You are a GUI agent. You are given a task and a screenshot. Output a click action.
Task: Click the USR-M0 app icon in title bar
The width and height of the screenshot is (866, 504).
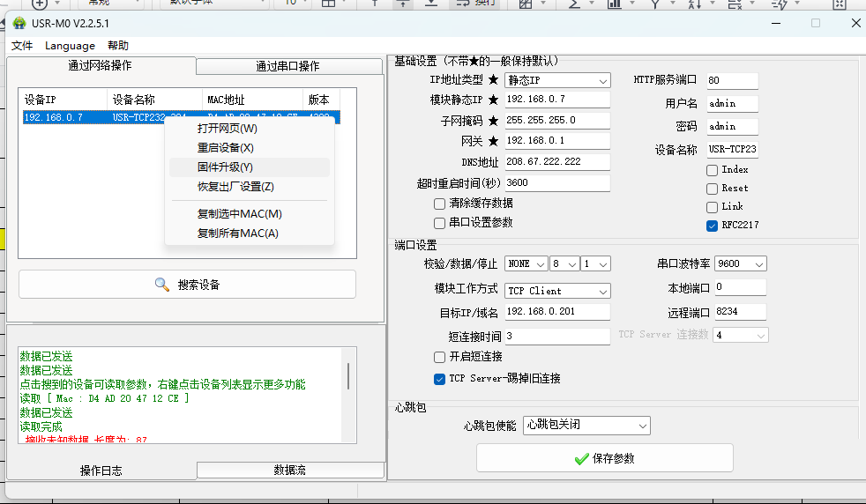point(19,23)
